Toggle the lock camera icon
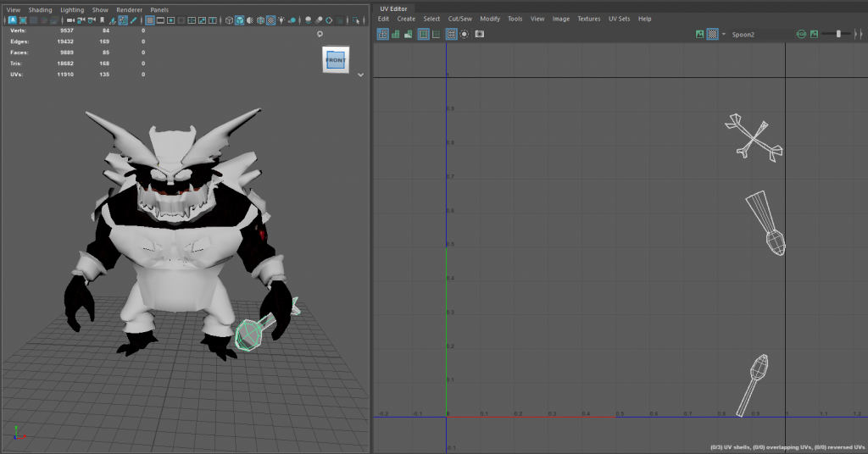The height and width of the screenshot is (454, 868). (81, 20)
